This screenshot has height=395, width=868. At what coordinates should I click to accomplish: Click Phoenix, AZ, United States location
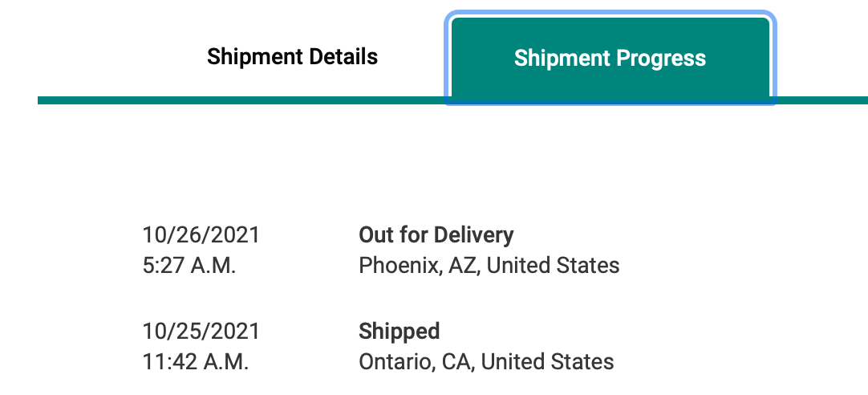pos(489,266)
